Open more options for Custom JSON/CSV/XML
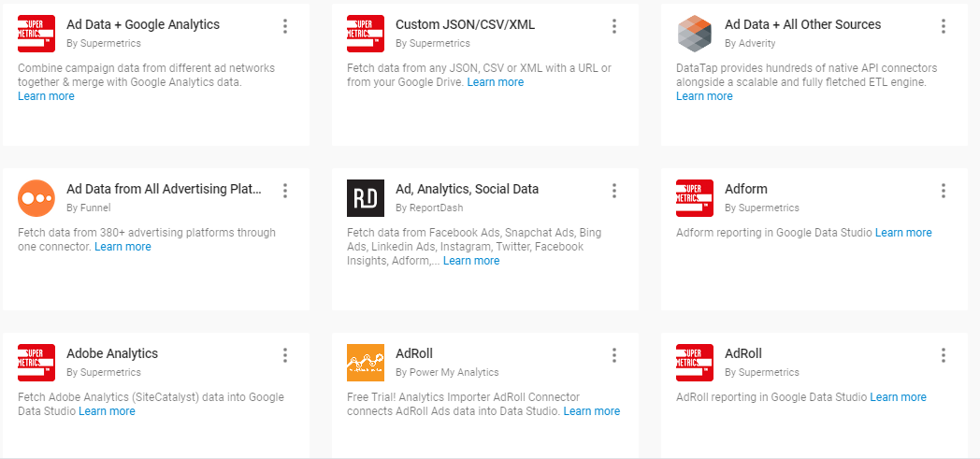Viewport: 980px width, 459px height. pyautogui.click(x=614, y=26)
